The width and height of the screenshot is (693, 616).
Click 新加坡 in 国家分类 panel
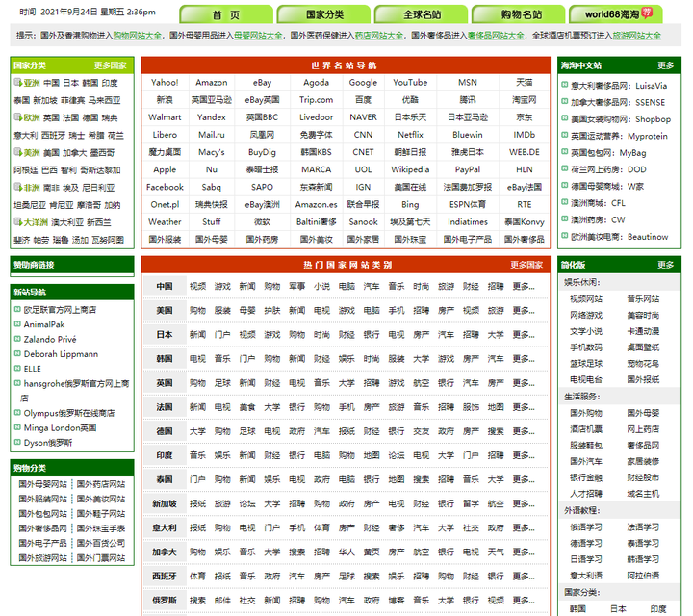tap(45, 100)
